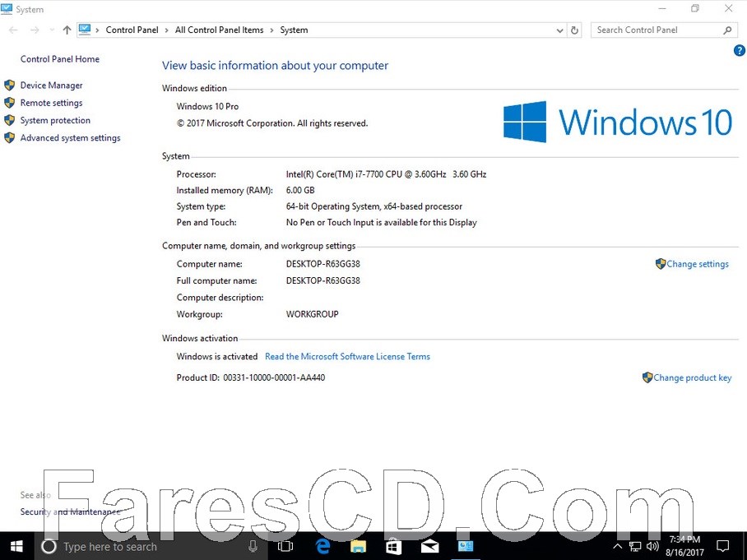This screenshot has height=560, width=747.
Task: Click the System window title icon
Action: (x=7, y=9)
